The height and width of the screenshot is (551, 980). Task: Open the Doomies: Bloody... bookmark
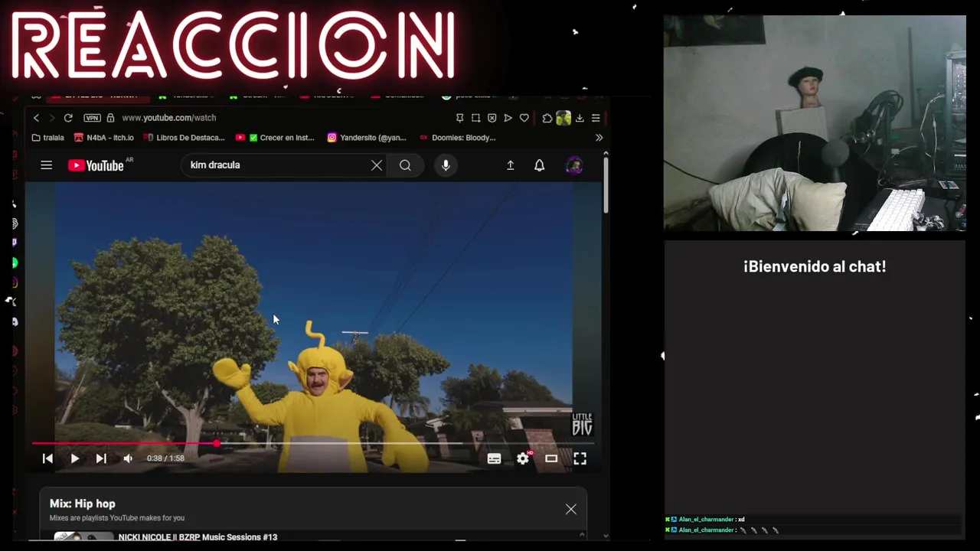coord(458,138)
